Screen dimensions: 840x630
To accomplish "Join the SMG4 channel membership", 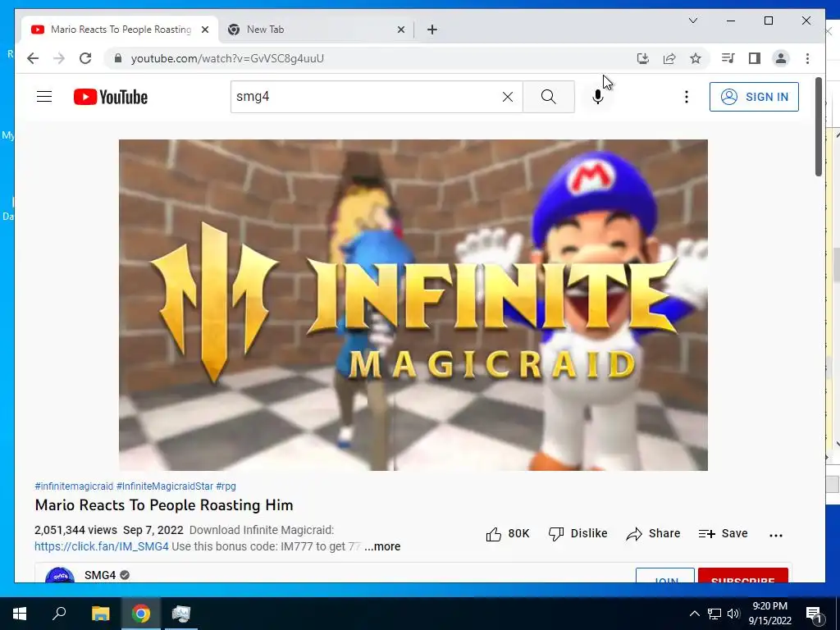I will point(665,575).
